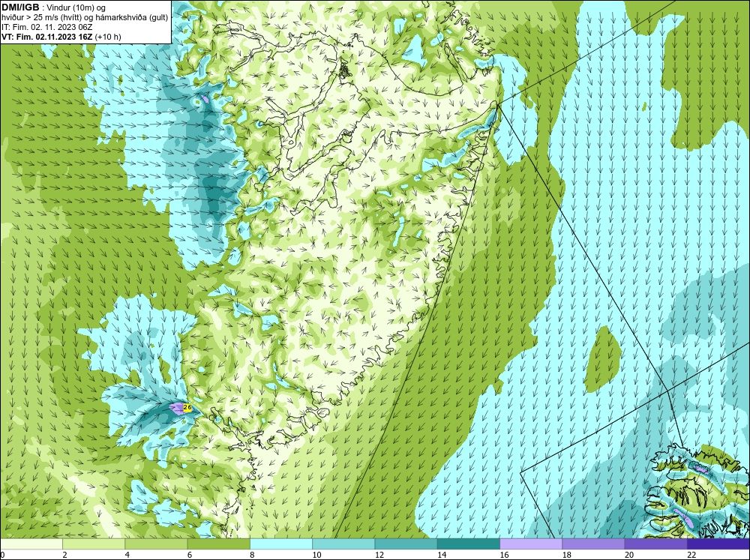
Task: Click the 'VT: Fim. 02.11.2023 16Z' line
Action: point(47,37)
